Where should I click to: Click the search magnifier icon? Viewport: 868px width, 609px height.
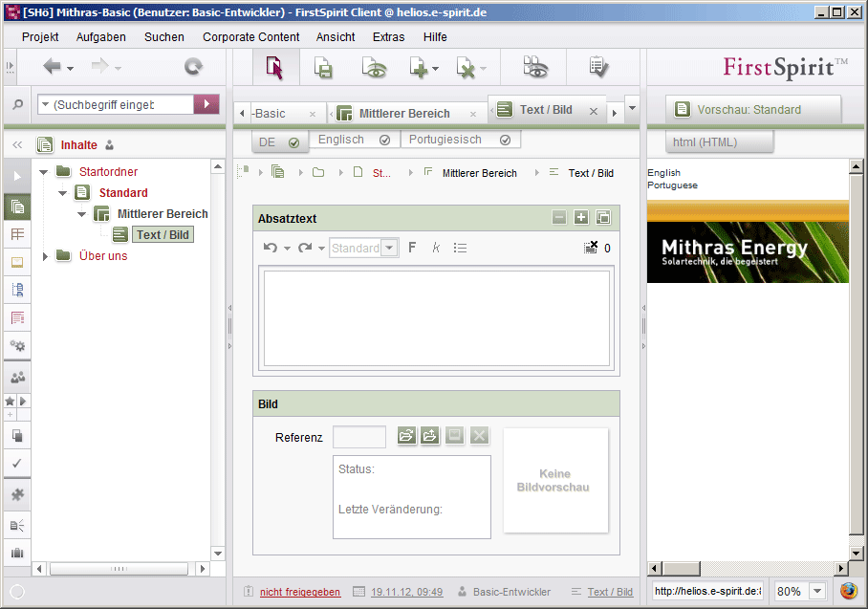tap(18, 104)
